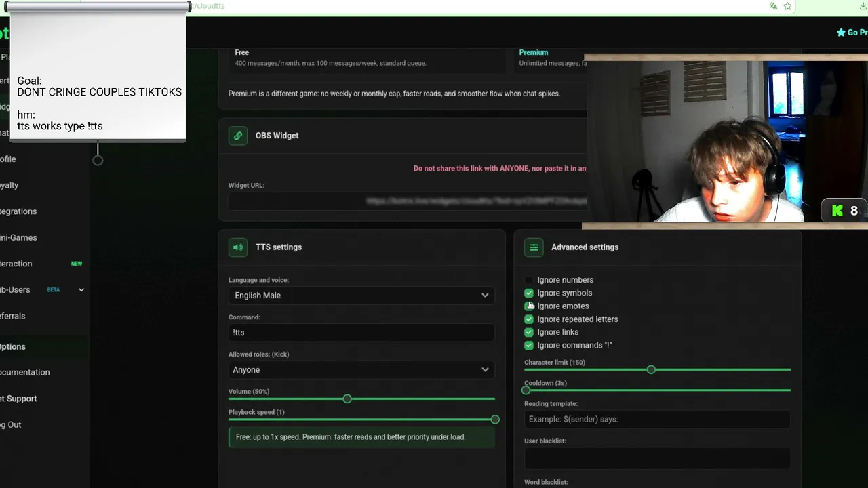The image size is (868, 488).
Task: Open the Interaction sidebar item
Action: pos(16,264)
